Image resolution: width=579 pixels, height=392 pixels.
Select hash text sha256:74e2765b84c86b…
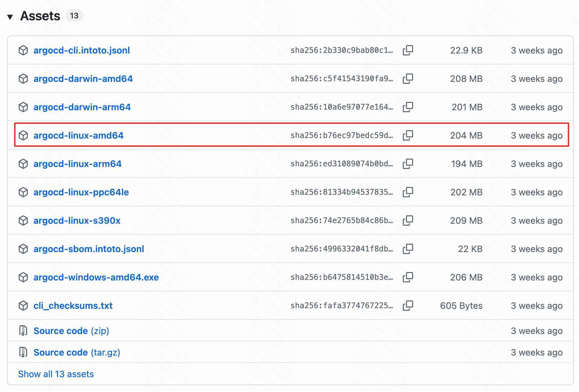(x=342, y=220)
